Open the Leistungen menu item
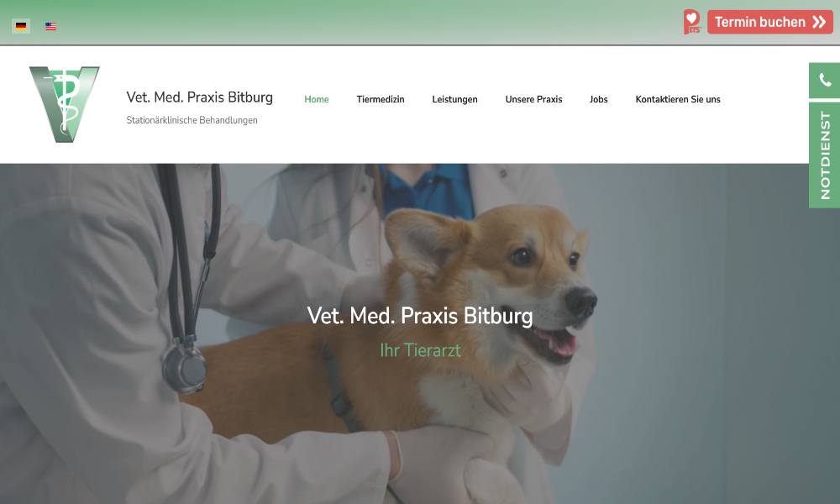Screen dimensions: 840x504 click(x=454, y=99)
